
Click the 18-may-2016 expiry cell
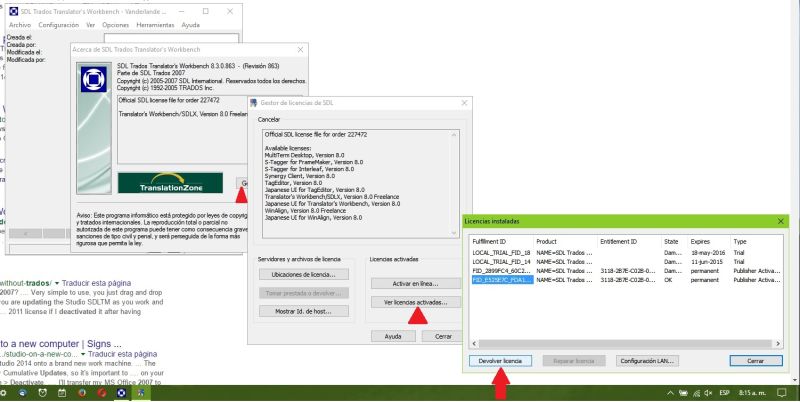(708, 253)
